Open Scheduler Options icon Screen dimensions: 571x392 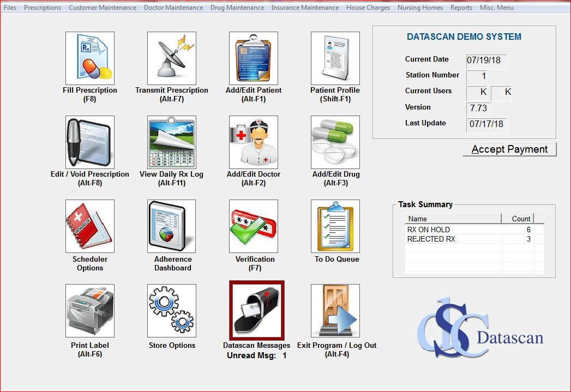point(90,226)
